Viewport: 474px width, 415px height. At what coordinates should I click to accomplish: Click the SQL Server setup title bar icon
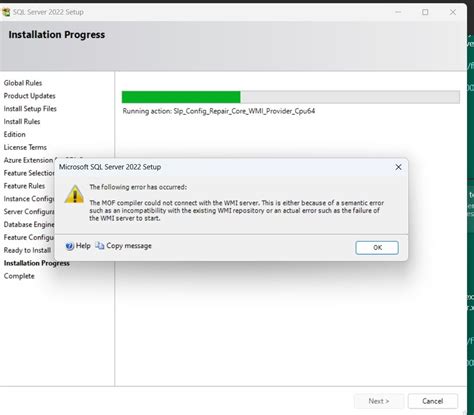tap(6, 12)
